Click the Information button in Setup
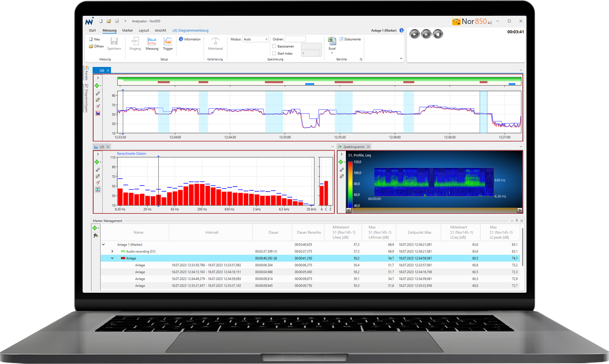Viewport: 609px width, 364px height. tap(190, 39)
